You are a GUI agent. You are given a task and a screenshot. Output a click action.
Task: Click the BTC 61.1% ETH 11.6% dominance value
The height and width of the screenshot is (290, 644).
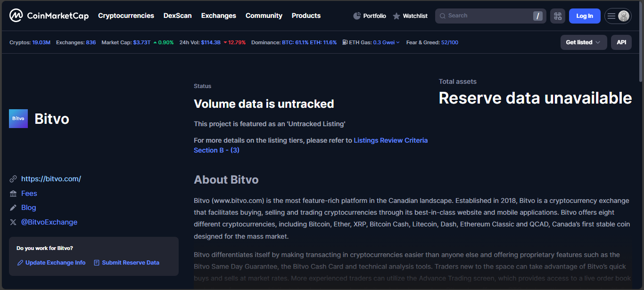tap(309, 42)
